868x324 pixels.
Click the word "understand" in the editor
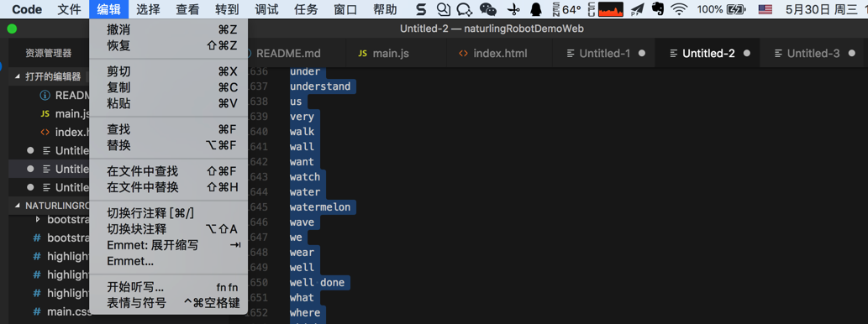(x=320, y=86)
